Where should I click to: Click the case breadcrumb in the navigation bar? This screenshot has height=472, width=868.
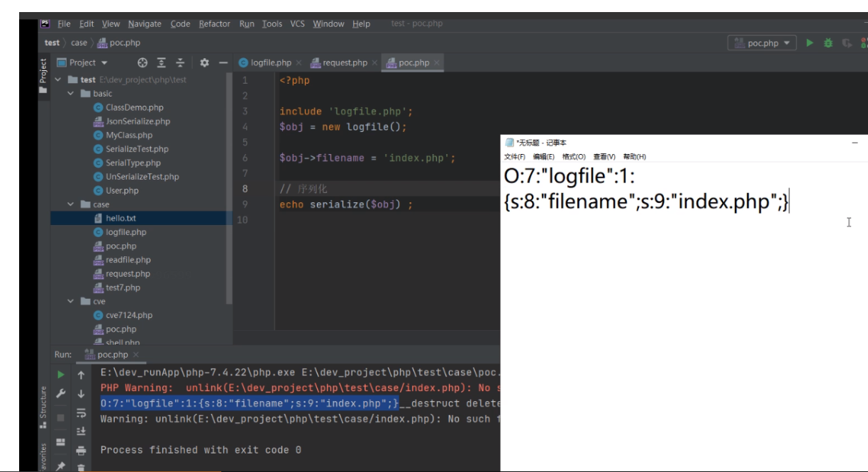pyautogui.click(x=79, y=43)
